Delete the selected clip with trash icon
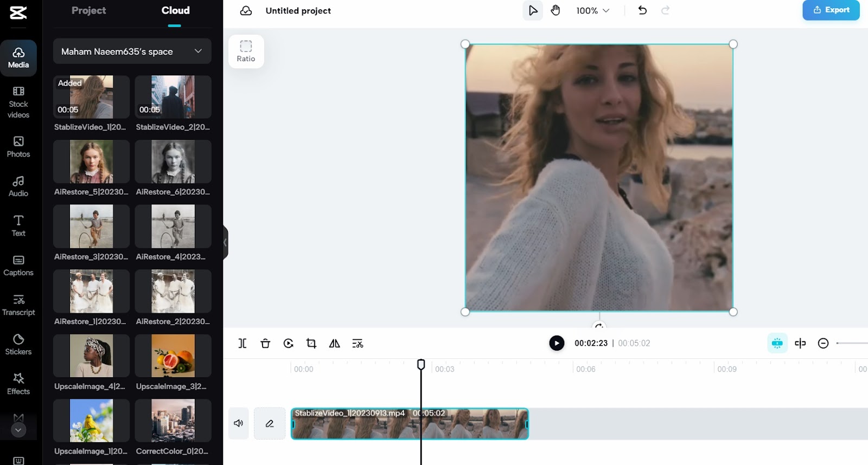 pyautogui.click(x=265, y=343)
